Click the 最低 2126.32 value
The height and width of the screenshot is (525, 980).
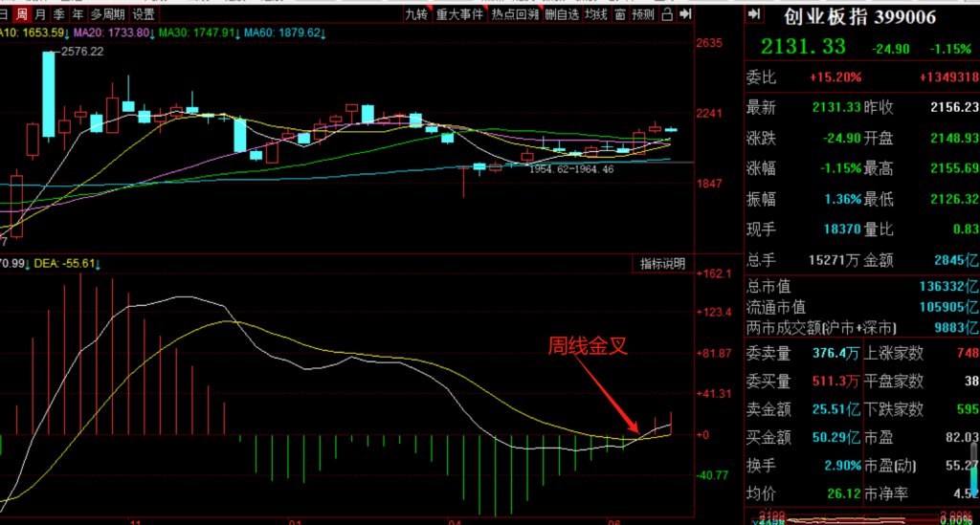[954, 200]
